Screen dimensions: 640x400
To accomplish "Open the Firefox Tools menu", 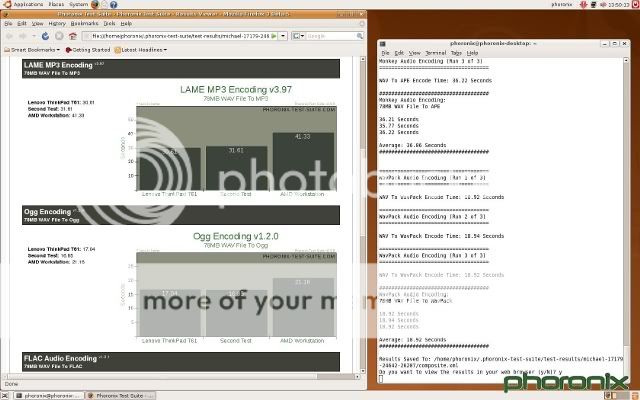I will 109,24.
